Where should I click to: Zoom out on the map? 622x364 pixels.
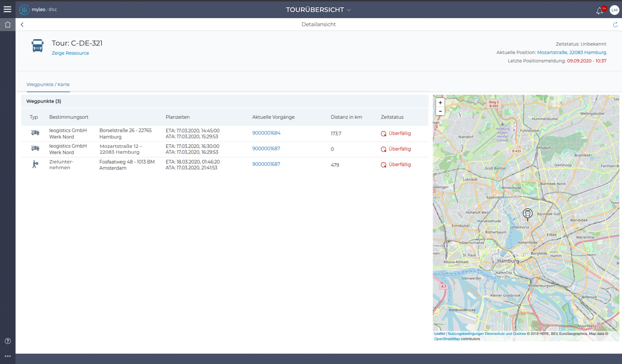440,111
